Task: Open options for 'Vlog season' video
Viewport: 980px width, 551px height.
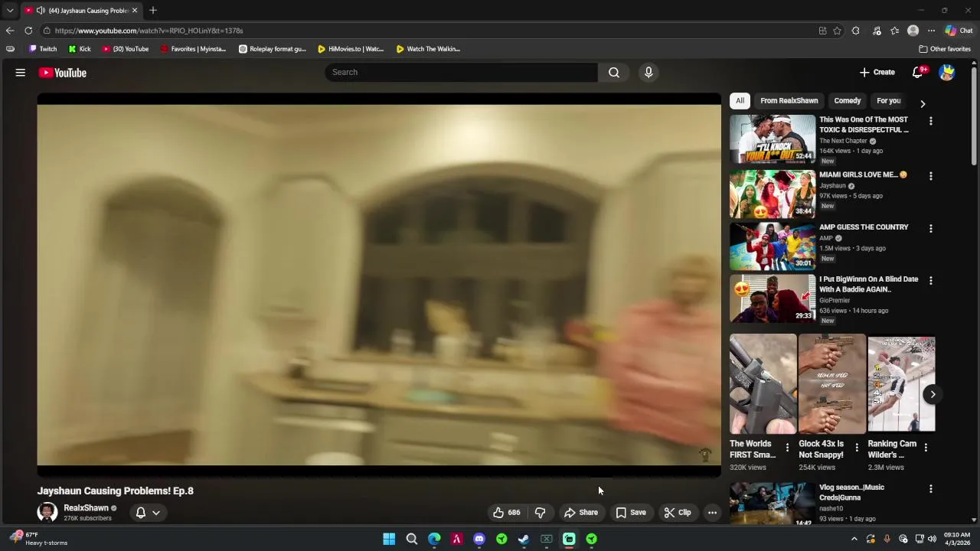Action: [x=931, y=489]
